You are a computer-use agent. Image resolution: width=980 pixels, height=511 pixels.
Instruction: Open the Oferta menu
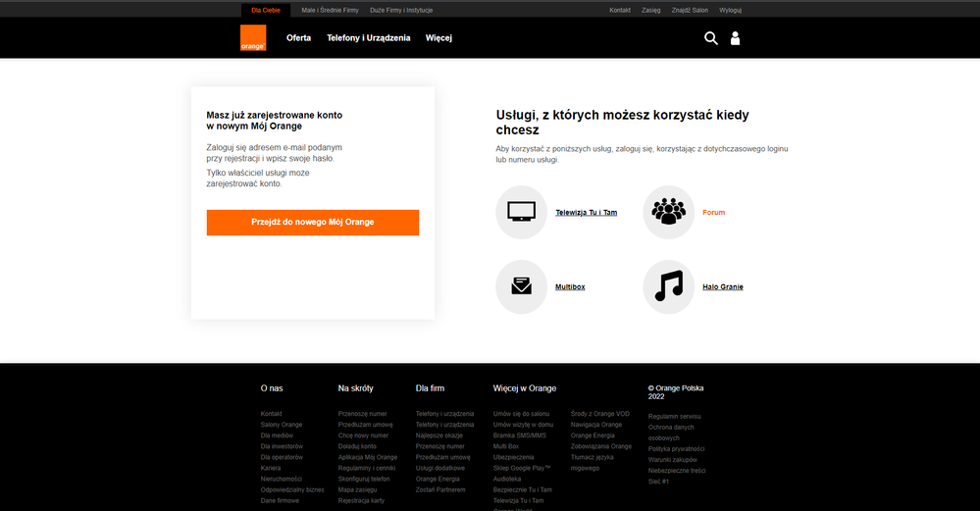298,38
